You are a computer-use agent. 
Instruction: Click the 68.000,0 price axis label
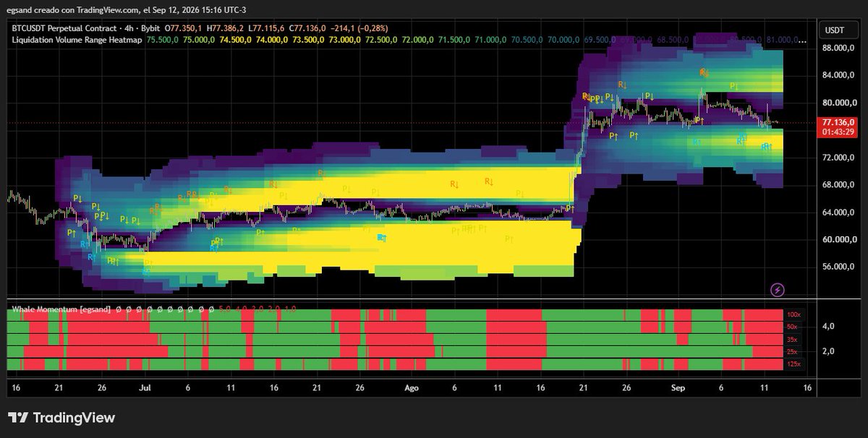coord(840,185)
